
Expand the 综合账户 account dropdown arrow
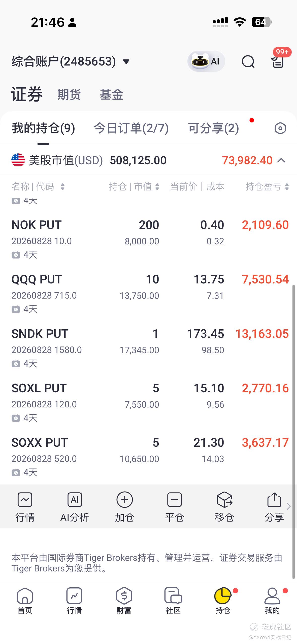pyautogui.click(x=126, y=61)
